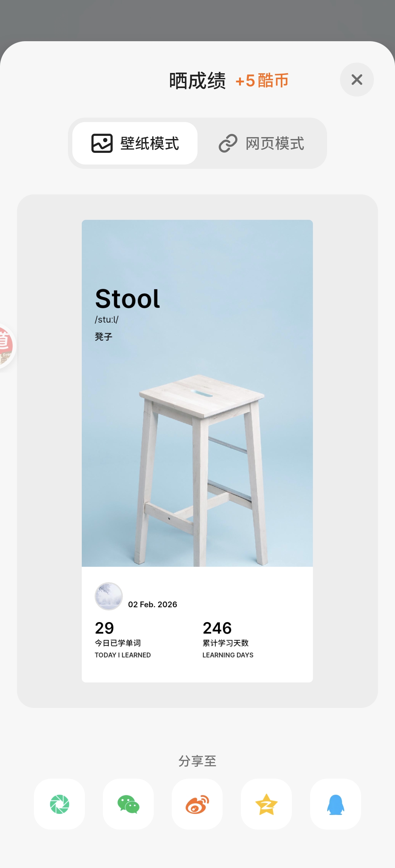The height and width of the screenshot is (868, 395).
Task: Switch to 壁纸模式 tab
Action: click(135, 143)
